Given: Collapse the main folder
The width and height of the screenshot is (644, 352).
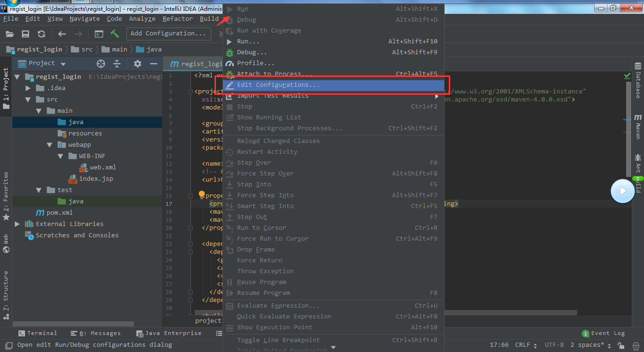Looking at the screenshot, I should pos(39,110).
